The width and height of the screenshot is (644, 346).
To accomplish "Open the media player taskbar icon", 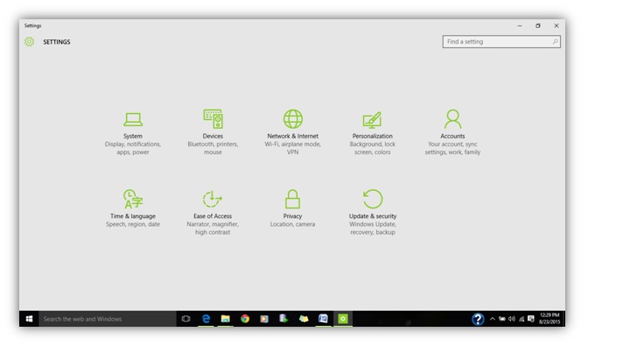I will (264, 319).
